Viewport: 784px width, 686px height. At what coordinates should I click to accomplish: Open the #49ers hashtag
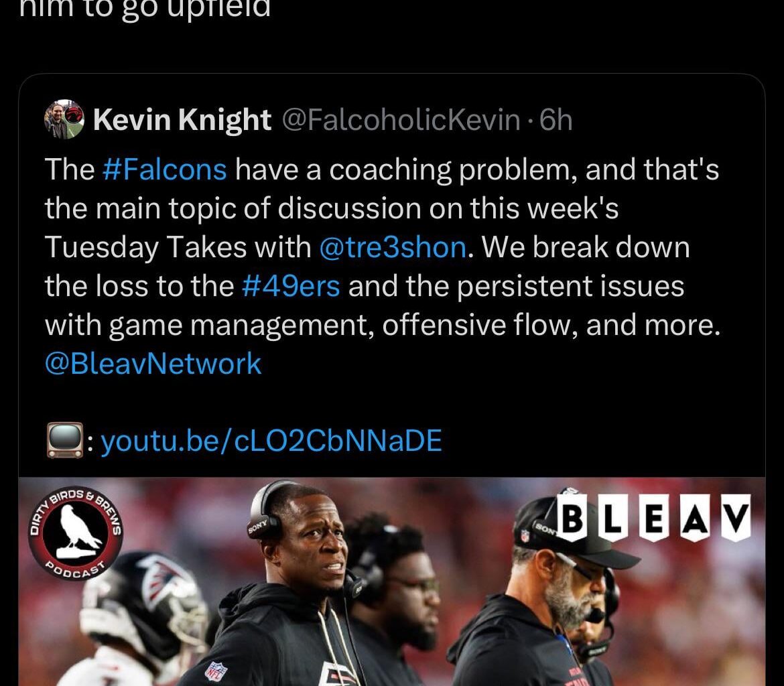(291, 286)
